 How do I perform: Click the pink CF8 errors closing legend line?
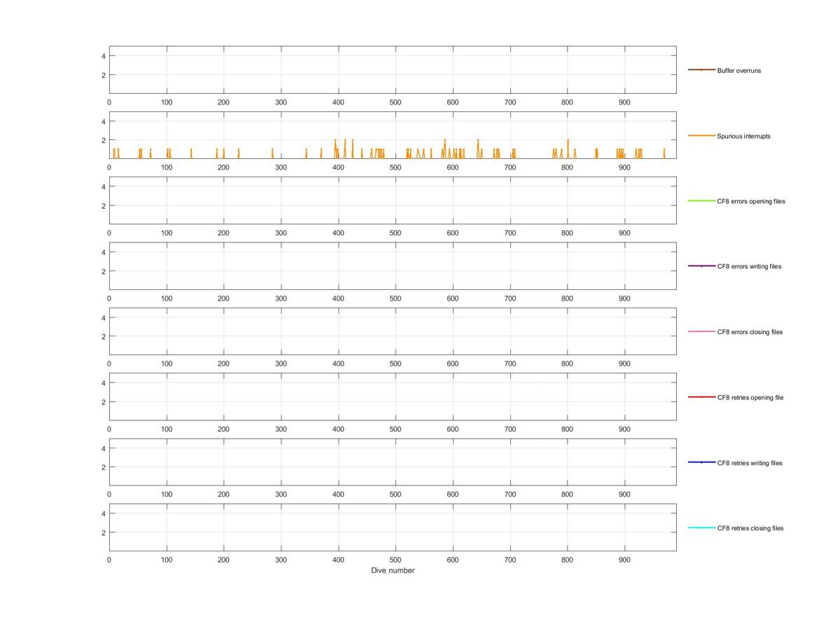(701, 331)
